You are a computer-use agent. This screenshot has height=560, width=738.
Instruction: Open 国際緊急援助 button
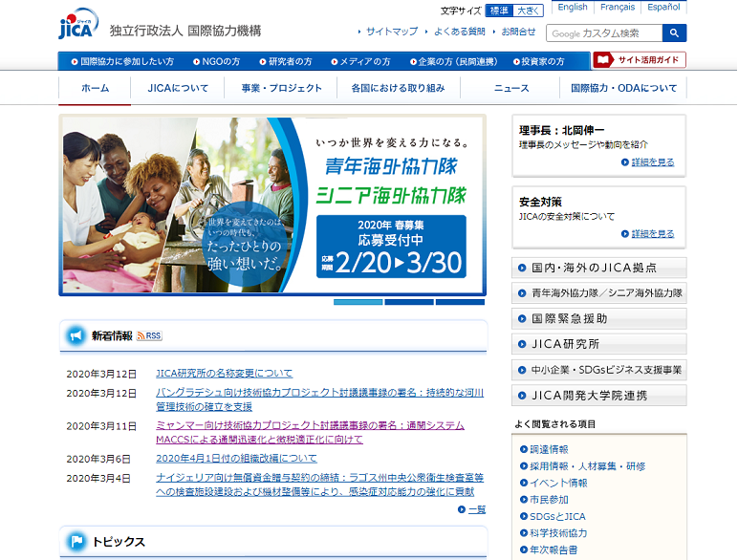tap(599, 318)
